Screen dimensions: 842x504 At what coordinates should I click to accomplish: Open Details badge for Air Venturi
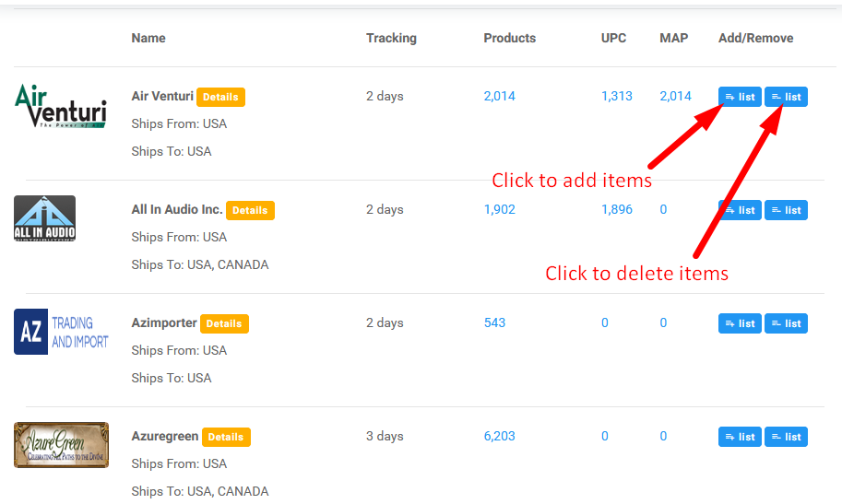pyautogui.click(x=220, y=97)
